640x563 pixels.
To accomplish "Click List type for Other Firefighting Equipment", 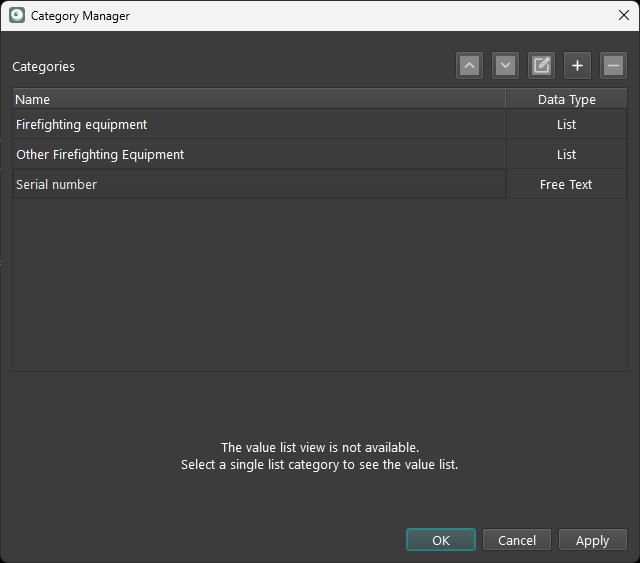I will click(566, 155).
